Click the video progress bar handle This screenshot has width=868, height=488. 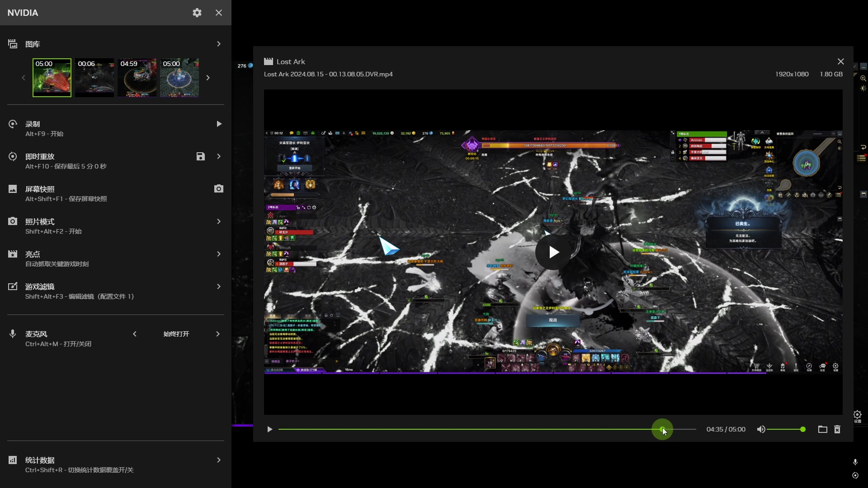click(662, 429)
